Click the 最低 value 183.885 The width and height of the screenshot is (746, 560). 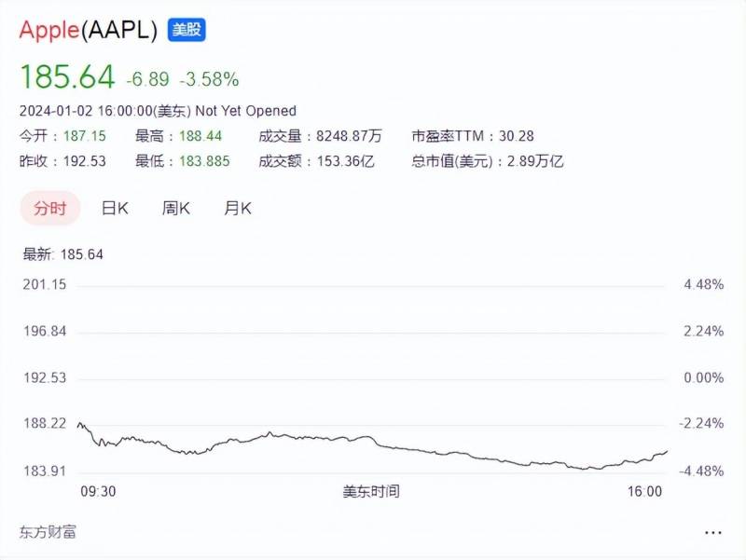tap(204, 161)
